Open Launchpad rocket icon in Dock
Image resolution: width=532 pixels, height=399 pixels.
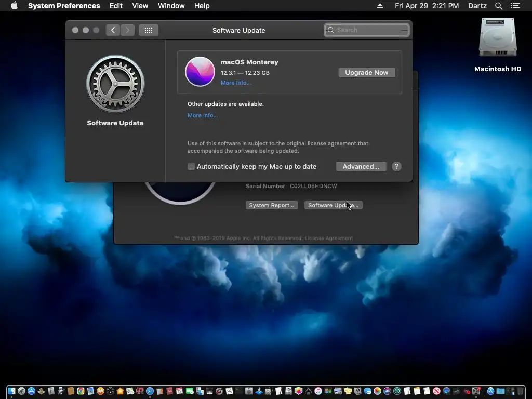coord(21,391)
